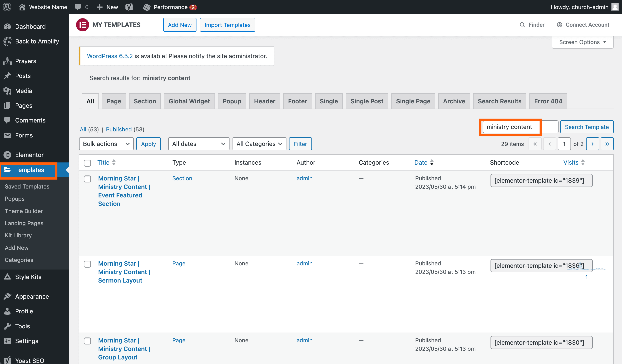The width and height of the screenshot is (622, 364).
Task: Click the comments bubble icon in admin bar
Action: 78,7
